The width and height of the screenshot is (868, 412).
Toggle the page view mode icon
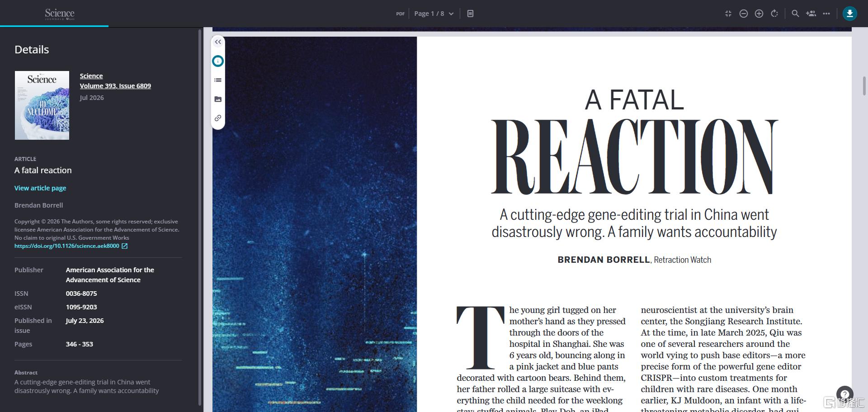[x=470, y=14]
